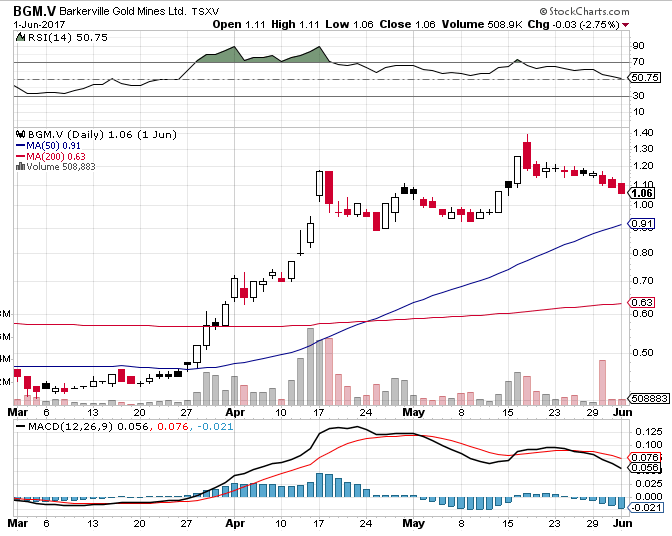
Task: Click the Chg -0.03 (-2.75%) value
Action: coord(573,24)
